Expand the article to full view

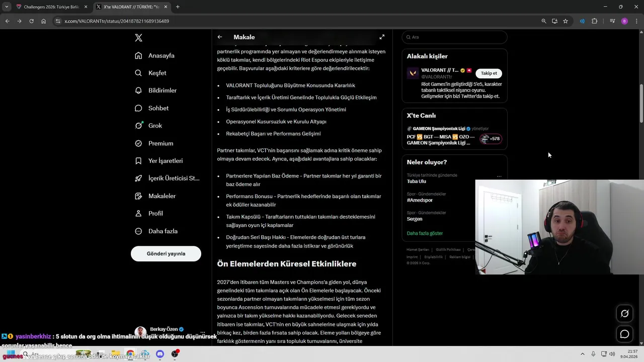click(382, 37)
